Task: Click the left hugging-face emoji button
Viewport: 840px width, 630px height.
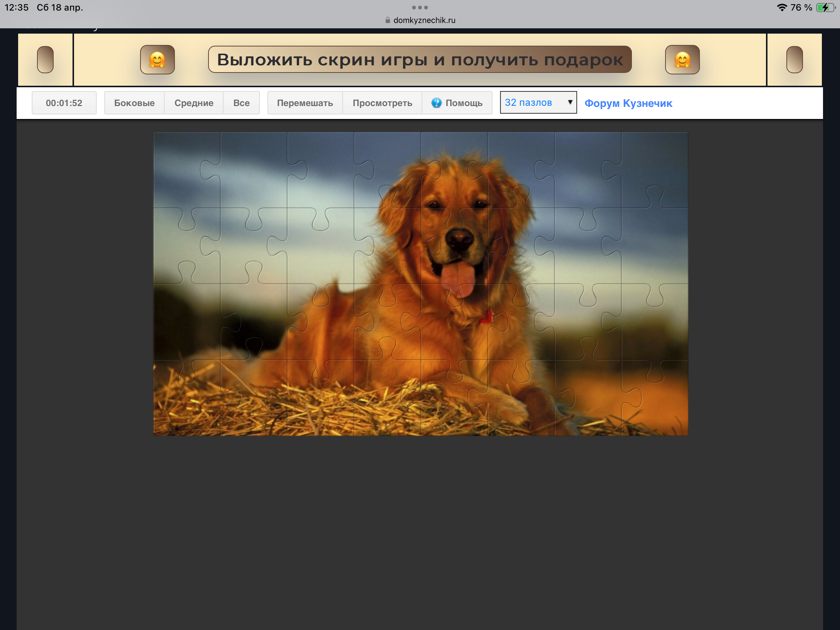Action: (x=157, y=60)
